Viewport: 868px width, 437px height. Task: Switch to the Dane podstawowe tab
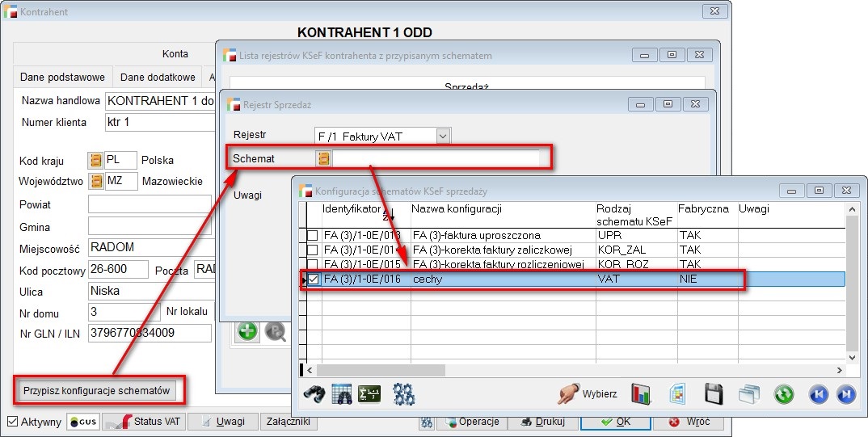pos(62,78)
